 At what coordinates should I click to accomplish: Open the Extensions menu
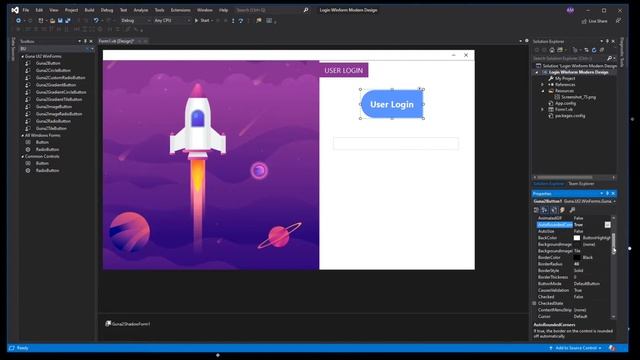[180, 10]
